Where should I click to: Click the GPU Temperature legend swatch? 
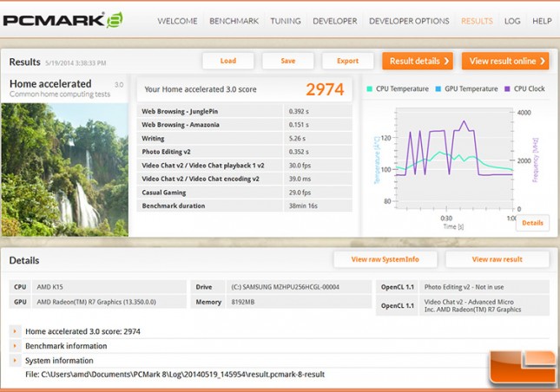pyautogui.click(x=438, y=88)
